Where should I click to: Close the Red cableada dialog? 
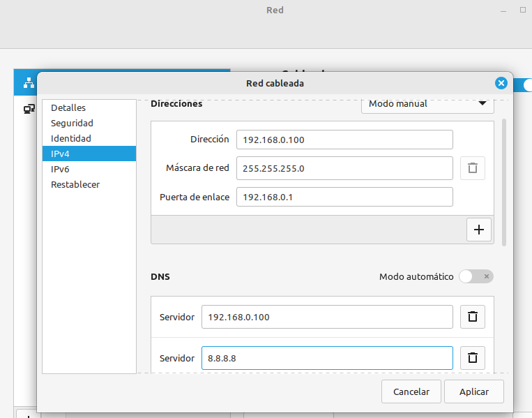[501, 83]
